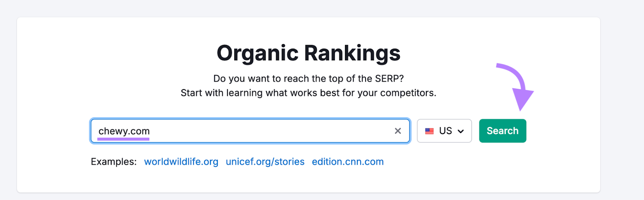The image size is (644, 200).
Task: Click the US flag icon
Action: pyautogui.click(x=429, y=131)
